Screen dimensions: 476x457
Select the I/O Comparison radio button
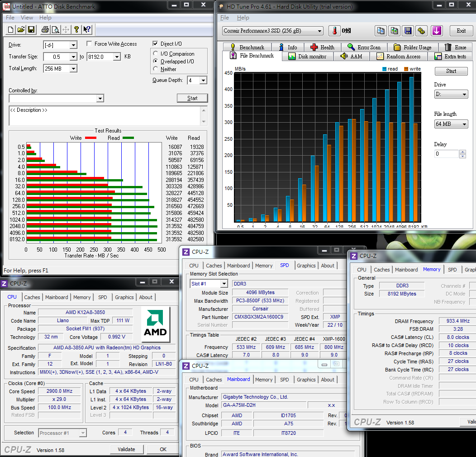click(x=156, y=54)
